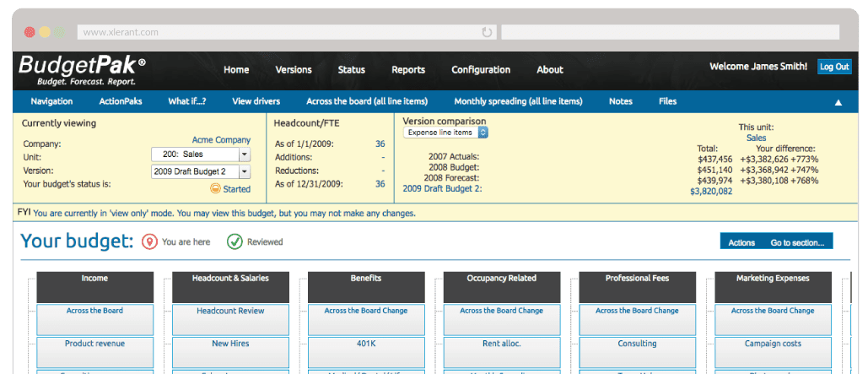Open the Campaign costs item
Viewport: 868px width, 374px height.
(773, 352)
